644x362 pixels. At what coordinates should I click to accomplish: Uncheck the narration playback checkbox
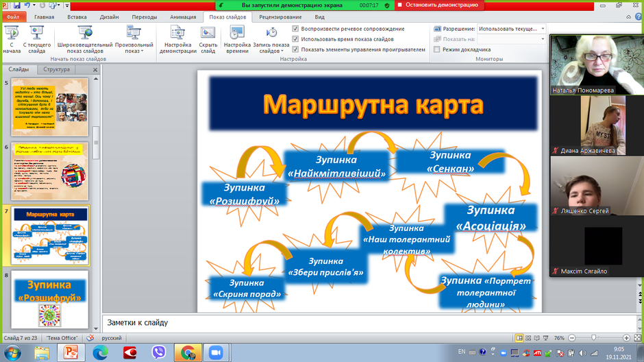coord(295,29)
